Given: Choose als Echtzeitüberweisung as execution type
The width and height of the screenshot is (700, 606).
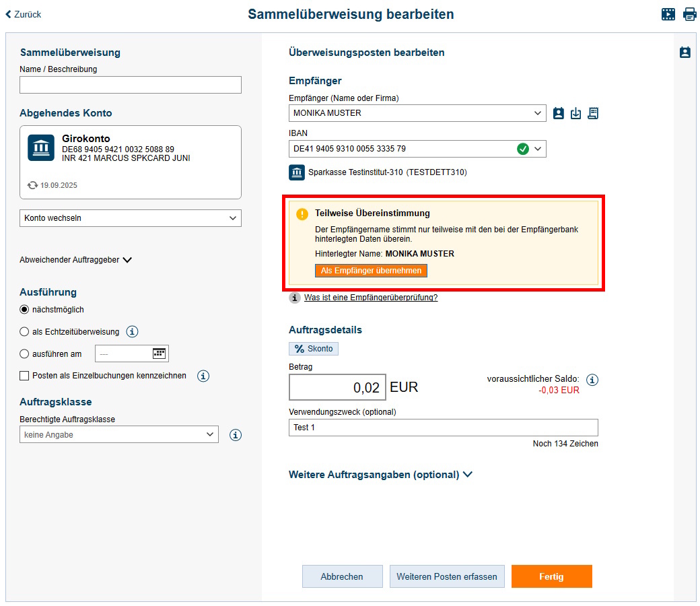Looking at the screenshot, I should coord(24,331).
